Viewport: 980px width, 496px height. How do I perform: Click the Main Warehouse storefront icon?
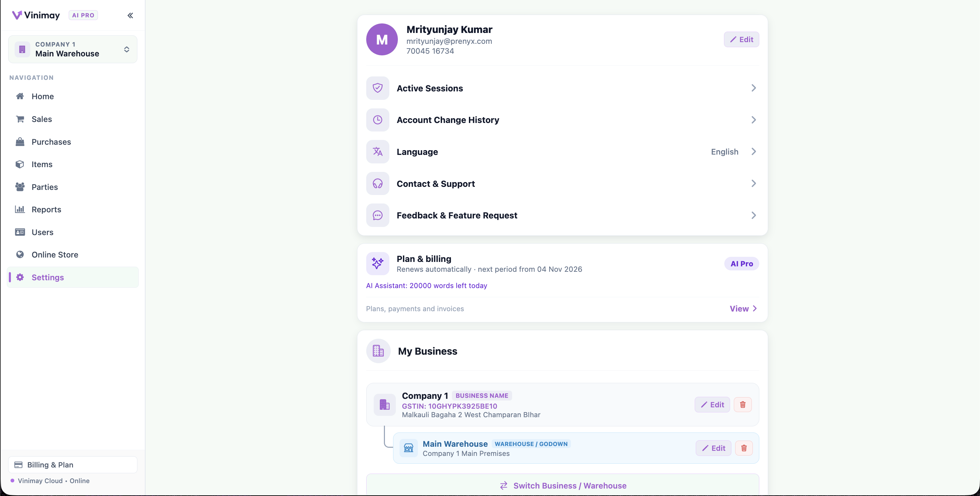click(x=409, y=448)
